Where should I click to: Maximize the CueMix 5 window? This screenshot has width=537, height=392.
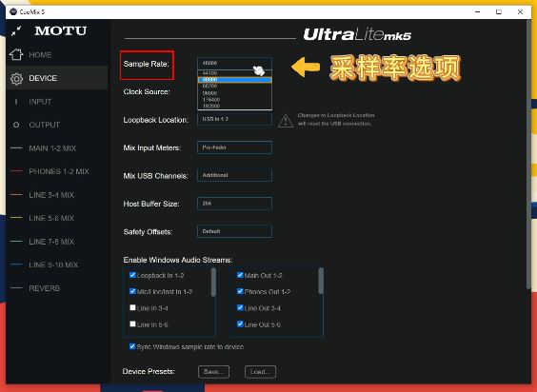click(x=499, y=12)
